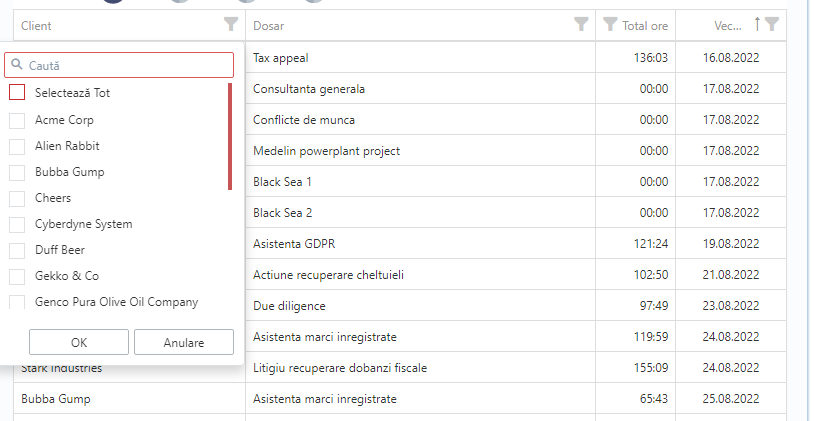Viewport: 814px width, 421px height.
Task: Tick the Bubba Gump filter checkbox
Action: (17, 172)
